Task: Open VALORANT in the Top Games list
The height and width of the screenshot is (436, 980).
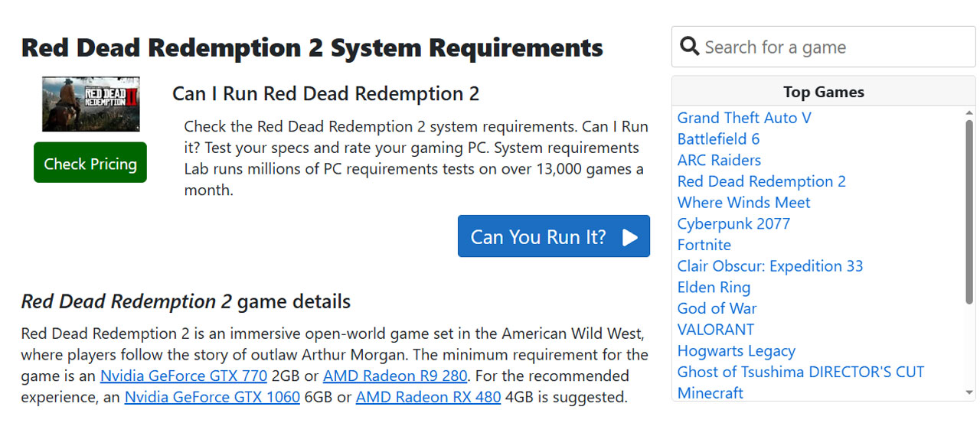Action: tap(716, 330)
